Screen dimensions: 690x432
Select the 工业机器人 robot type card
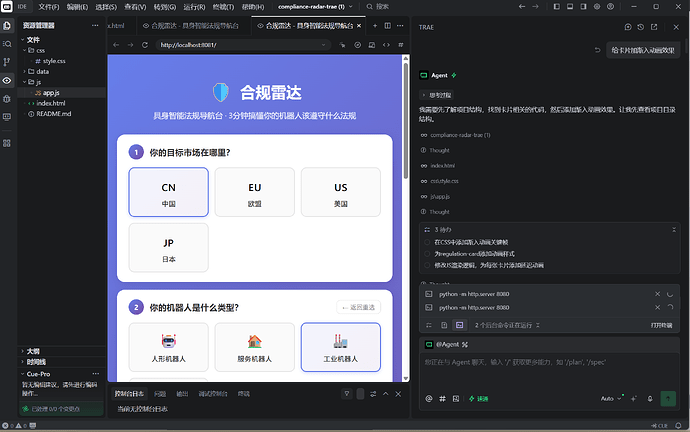[341, 347]
